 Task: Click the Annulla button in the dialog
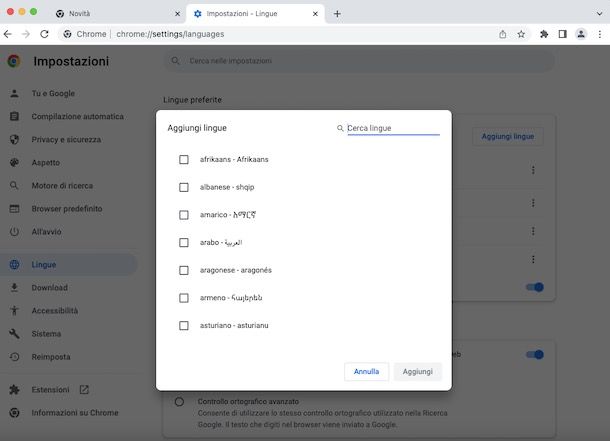coord(366,371)
